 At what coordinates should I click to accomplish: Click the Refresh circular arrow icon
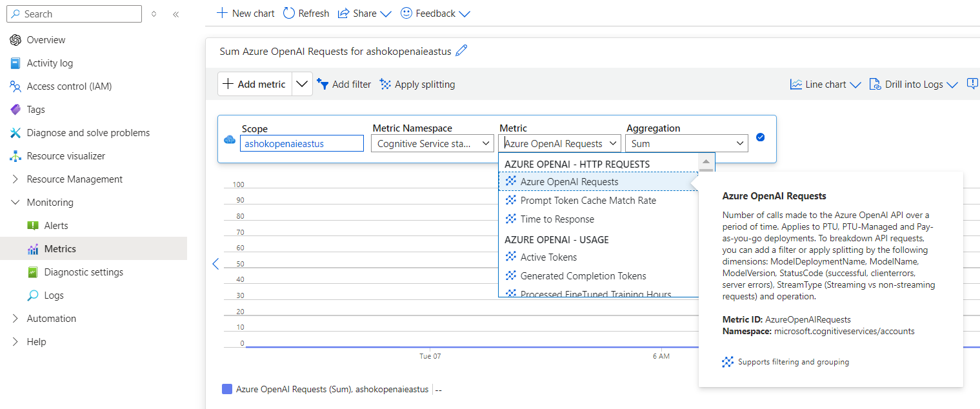289,13
